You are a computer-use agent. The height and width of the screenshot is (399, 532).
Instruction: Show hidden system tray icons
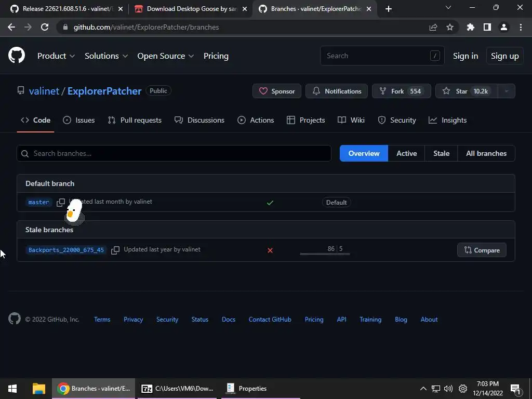tap(423, 389)
